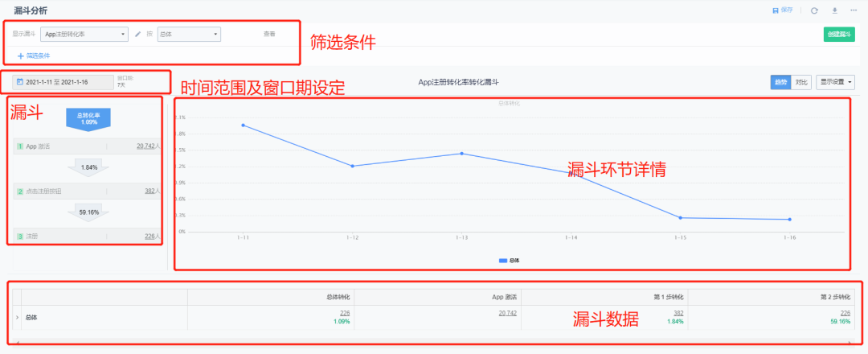Click the 查看 view button
Viewport: 868px width, 354px height.
click(269, 34)
